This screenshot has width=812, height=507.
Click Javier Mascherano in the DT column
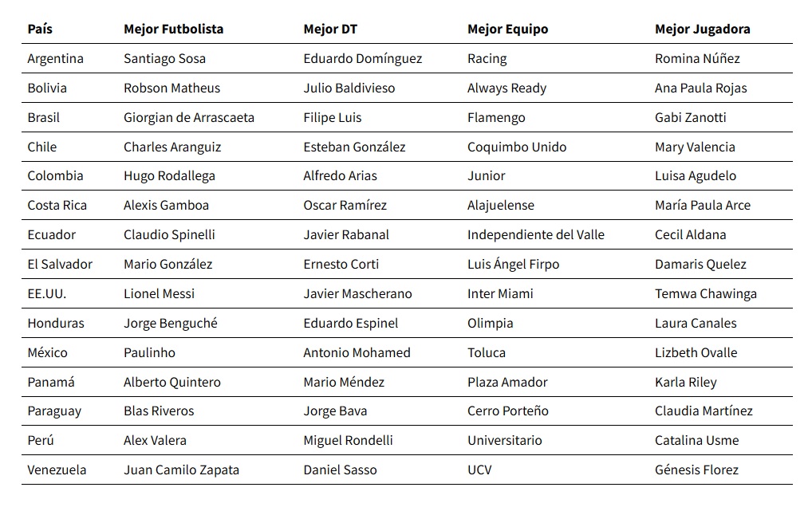click(357, 293)
